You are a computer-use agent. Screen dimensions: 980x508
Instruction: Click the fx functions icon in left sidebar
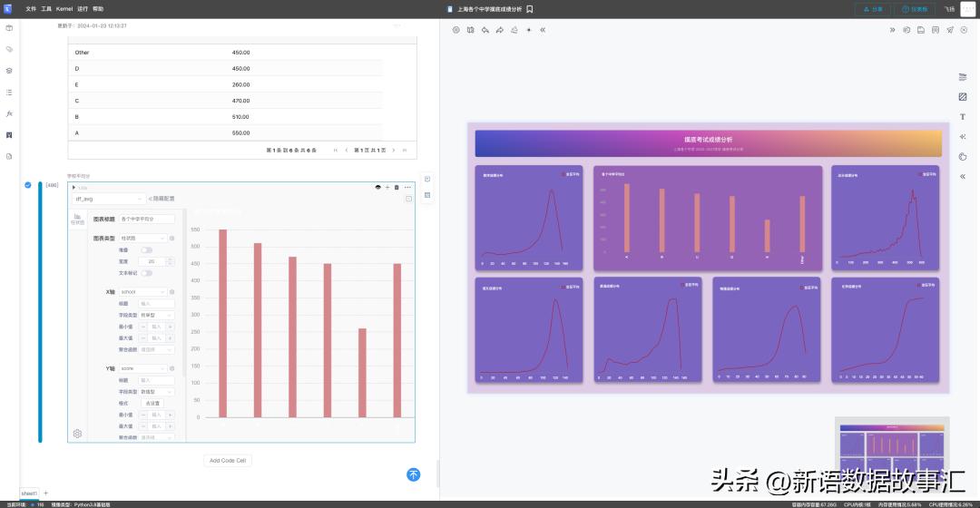(x=9, y=113)
